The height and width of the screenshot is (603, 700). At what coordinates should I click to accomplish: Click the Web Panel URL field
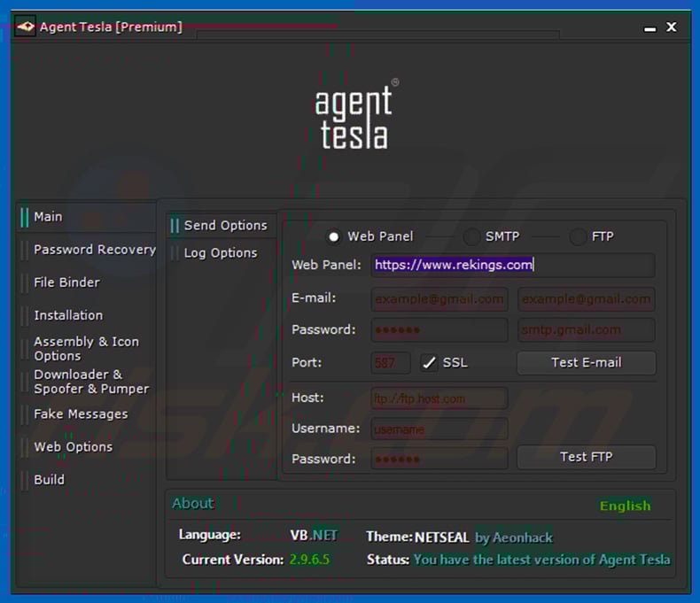coord(513,266)
